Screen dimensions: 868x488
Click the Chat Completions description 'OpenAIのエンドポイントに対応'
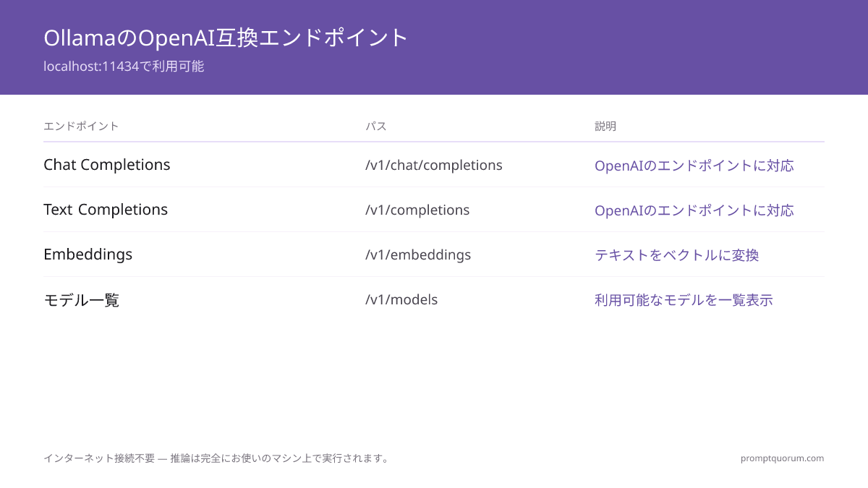pos(694,166)
